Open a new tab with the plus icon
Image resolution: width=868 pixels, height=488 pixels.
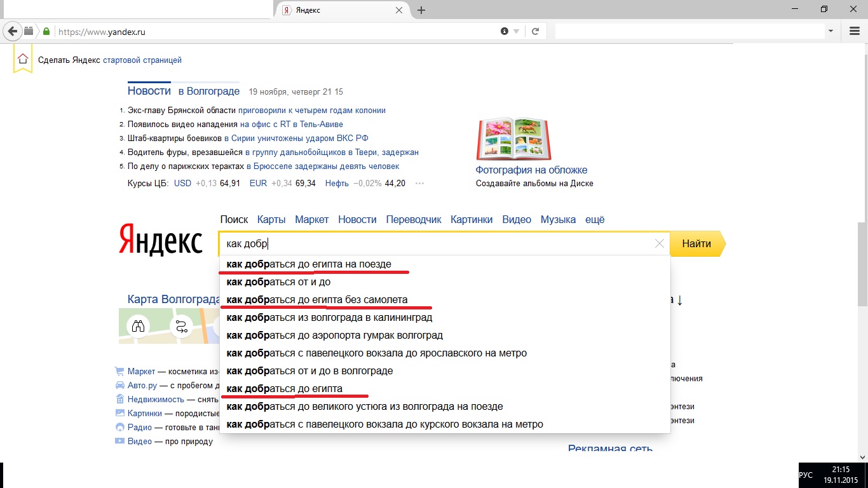pos(421,10)
